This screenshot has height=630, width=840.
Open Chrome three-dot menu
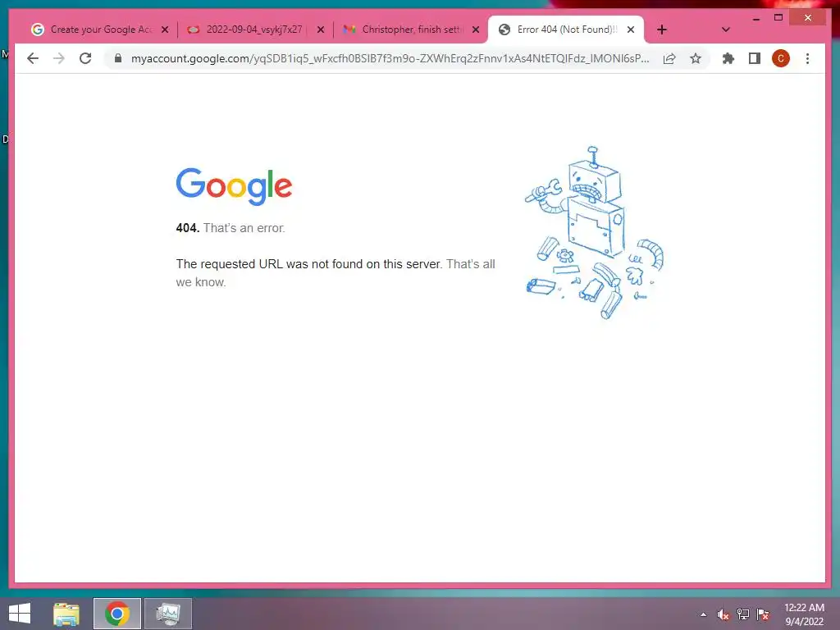click(x=807, y=58)
